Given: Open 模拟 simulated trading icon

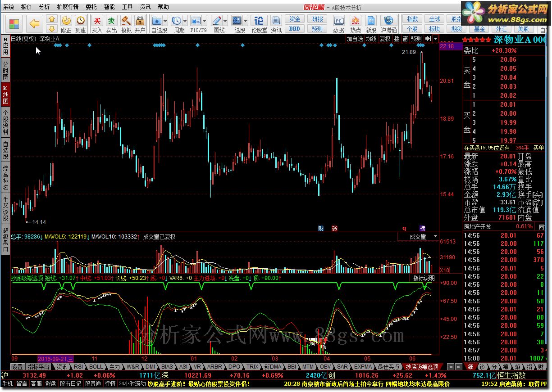Looking at the screenshot, I should [126, 24].
